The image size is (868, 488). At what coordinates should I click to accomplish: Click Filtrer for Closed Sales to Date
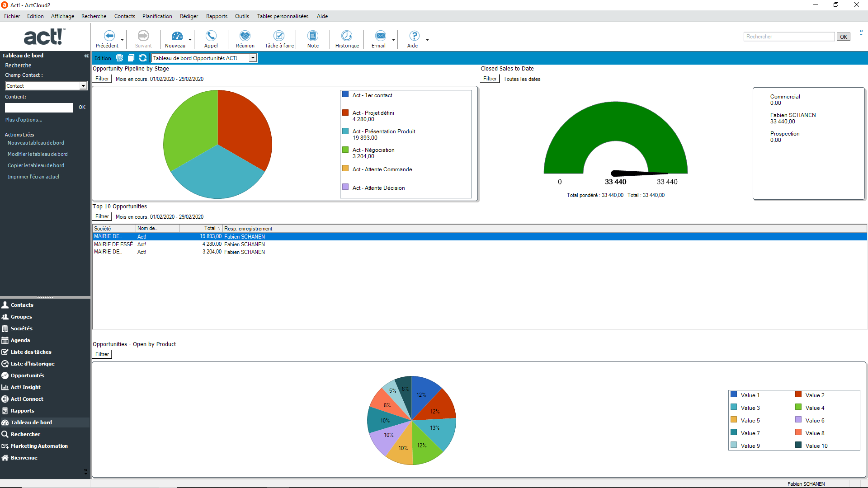point(490,79)
